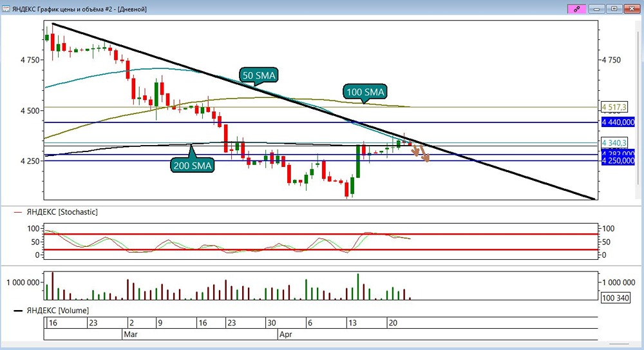Minimize the ЯНДЕКС chart window
644x350 pixels.
coord(597,8)
